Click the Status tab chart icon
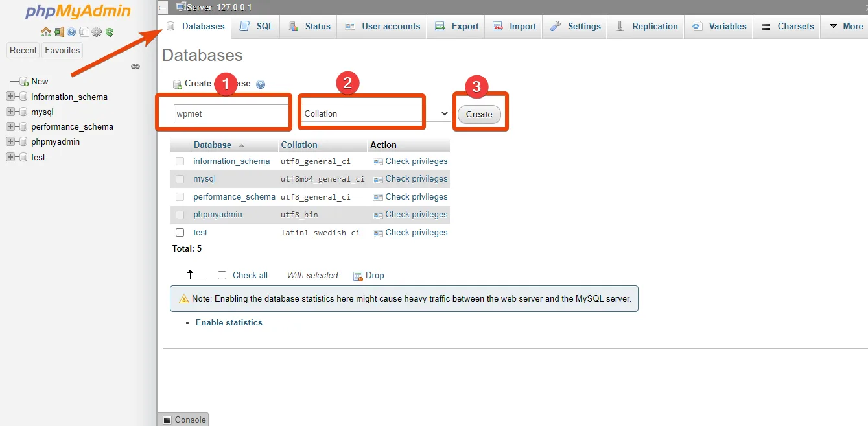Image resolution: width=868 pixels, height=426 pixels. pyautogui.click(x=293, y=27)
